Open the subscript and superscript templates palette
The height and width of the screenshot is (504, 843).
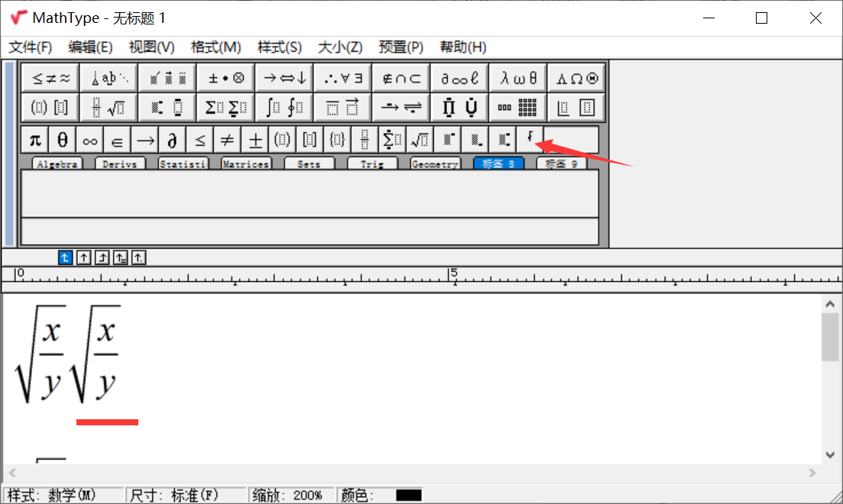point(167,108)
